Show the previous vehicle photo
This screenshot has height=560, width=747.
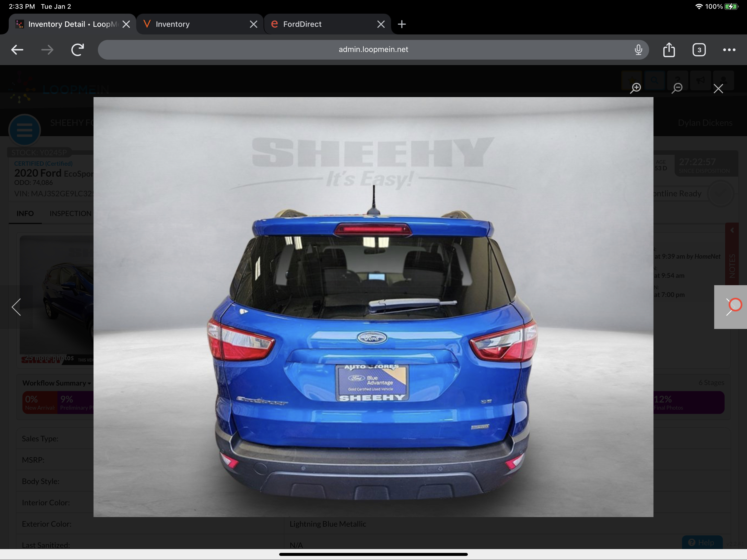[16, 307]
